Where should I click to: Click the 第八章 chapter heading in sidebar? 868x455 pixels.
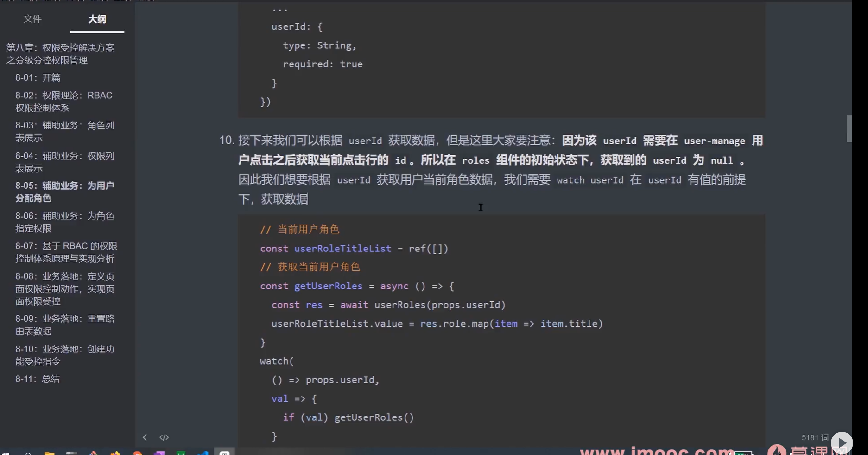click(x=61, y=53)
